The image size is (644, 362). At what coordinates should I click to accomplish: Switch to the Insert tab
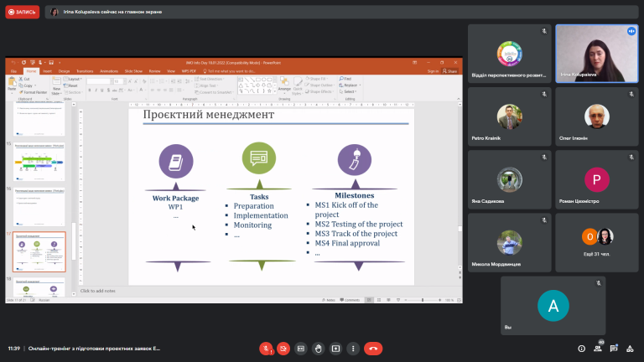[47, 71]
